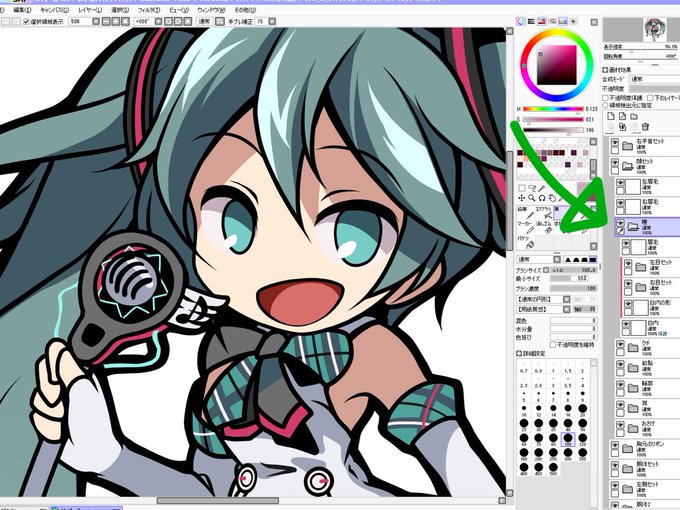This screenshot has width=680, height=510.
Task: Choose brush size preset 20
Action: click(x=582, y=409)
